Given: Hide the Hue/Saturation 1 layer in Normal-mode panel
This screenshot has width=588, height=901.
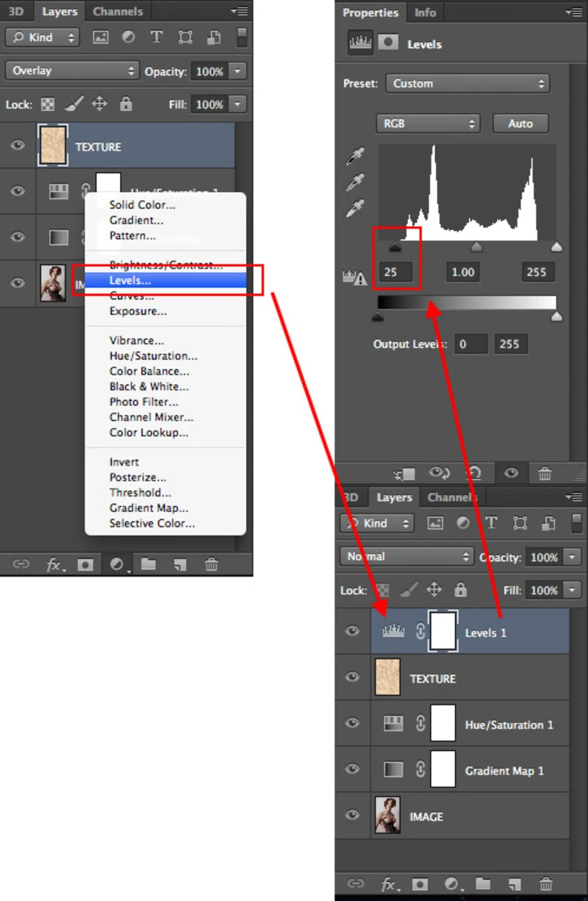Looking at the screenshot, I should (x=353, y=724).
